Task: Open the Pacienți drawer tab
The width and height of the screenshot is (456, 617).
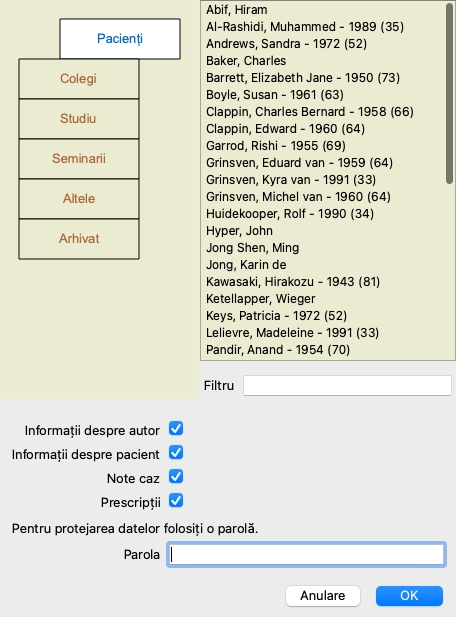Action: point(120,39)
